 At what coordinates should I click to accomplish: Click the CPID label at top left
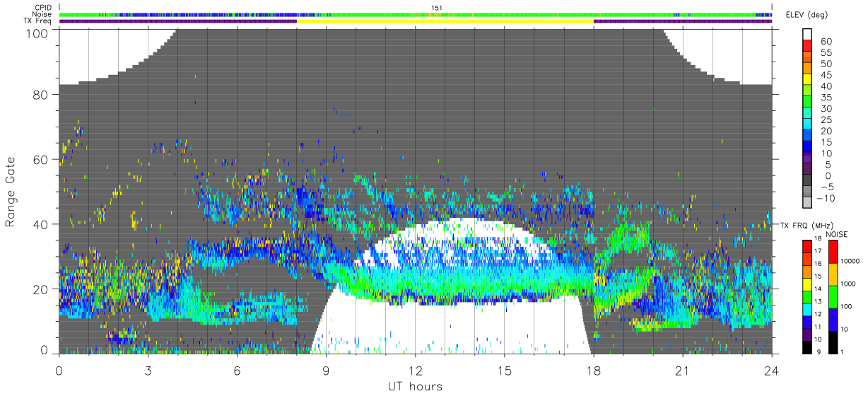pos(44,8)
